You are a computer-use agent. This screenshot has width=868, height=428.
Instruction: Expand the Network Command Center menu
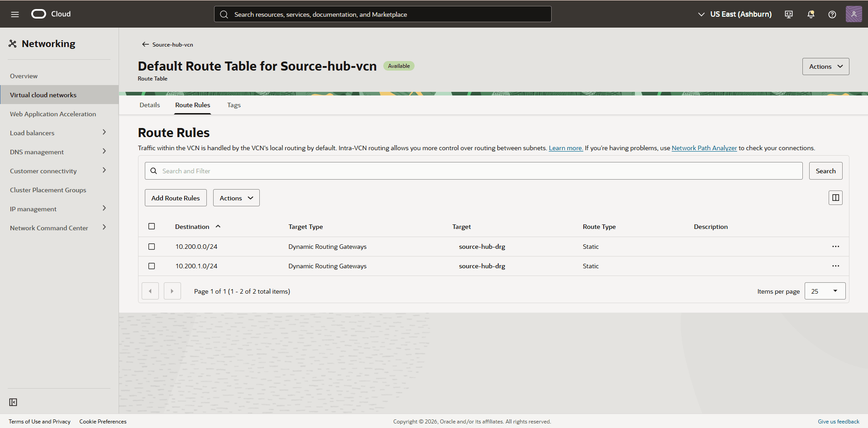[x=59, y=228]
